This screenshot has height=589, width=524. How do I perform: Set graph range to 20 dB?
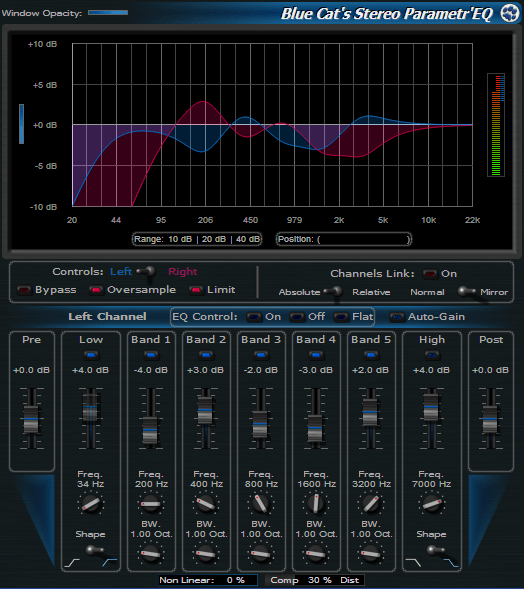[x=214, y=239]
